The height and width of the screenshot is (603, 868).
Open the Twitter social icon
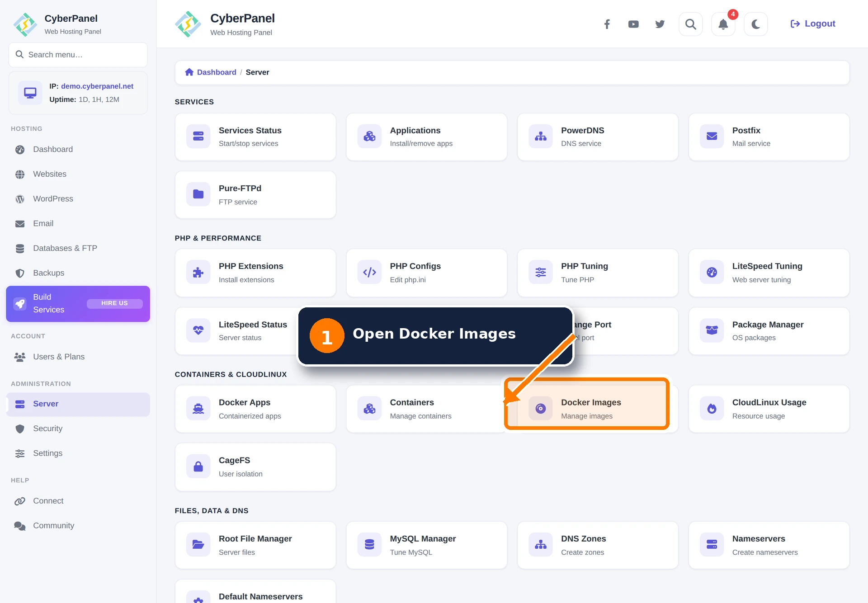point(660,24)
